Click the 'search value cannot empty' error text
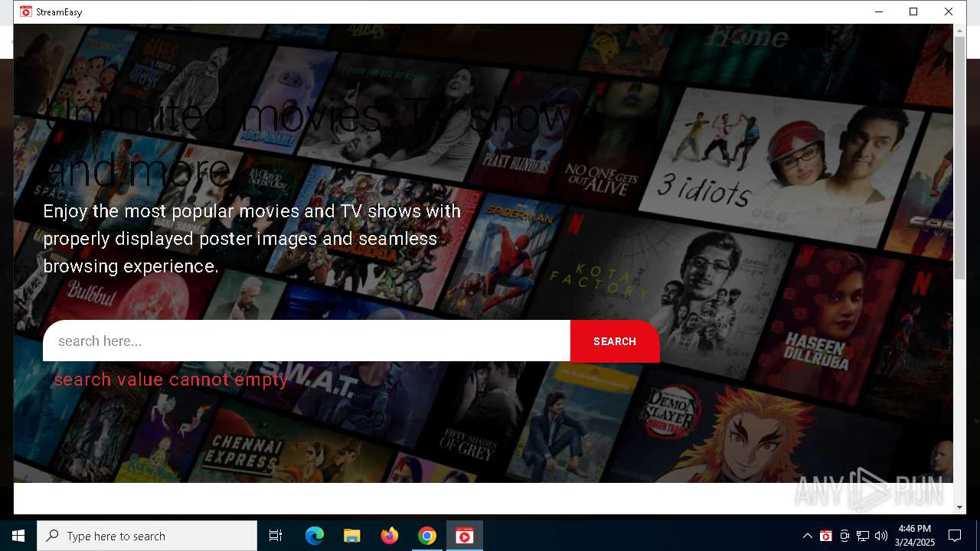 (x=171, y=380)
